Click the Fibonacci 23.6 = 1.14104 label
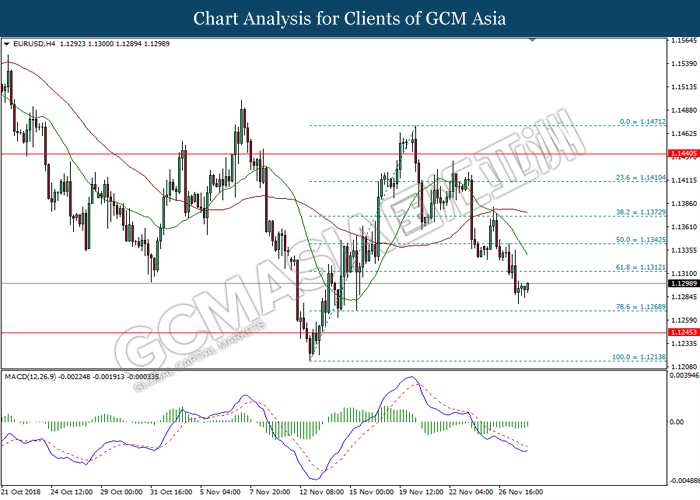Screen dimensions: 700x500 pyautogui.click(x=641, y=178)
